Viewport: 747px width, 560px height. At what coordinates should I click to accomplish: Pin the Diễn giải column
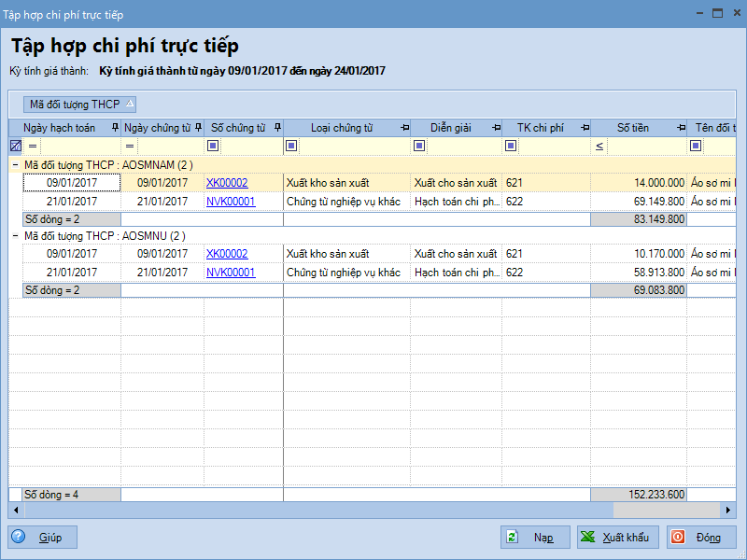coord(496,128)
